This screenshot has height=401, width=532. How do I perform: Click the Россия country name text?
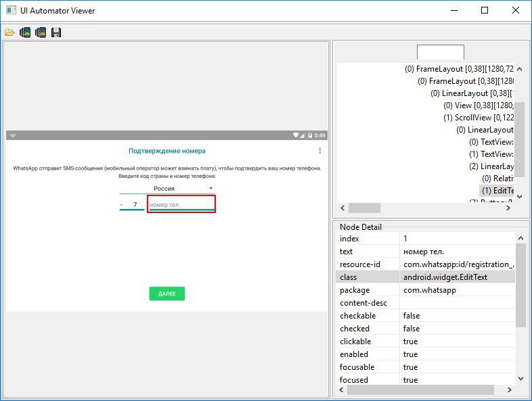pos(164,189)
